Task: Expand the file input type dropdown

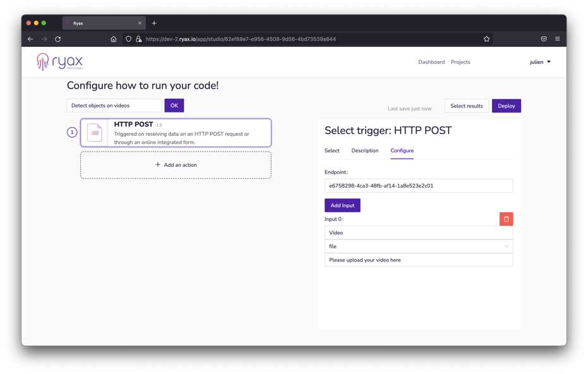Action: [418, 246]
